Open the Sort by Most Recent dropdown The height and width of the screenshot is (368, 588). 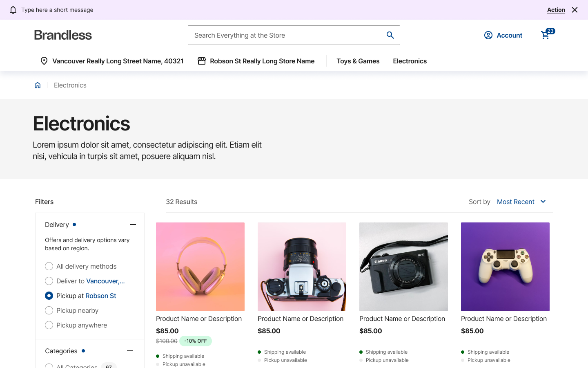click(x=521, y=202)
